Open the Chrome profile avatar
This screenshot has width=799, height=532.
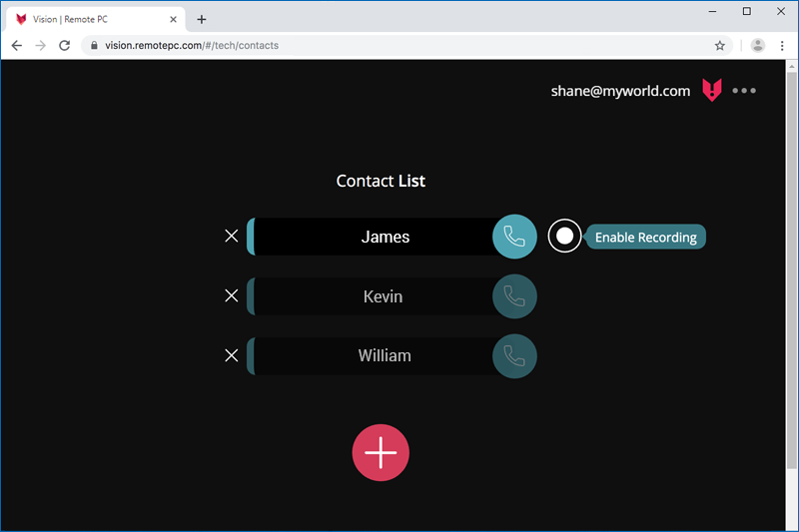coord(758,45)
